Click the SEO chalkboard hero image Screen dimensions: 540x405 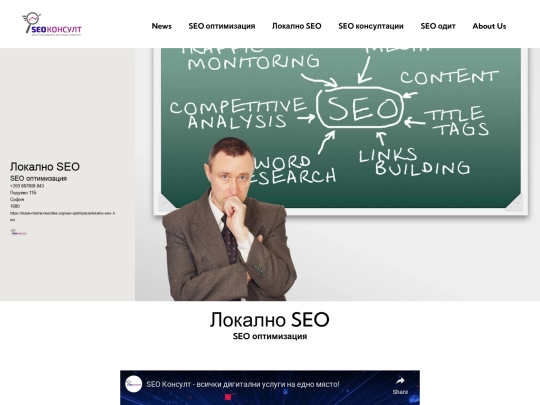pyautogui.click(x=338, y=174)
